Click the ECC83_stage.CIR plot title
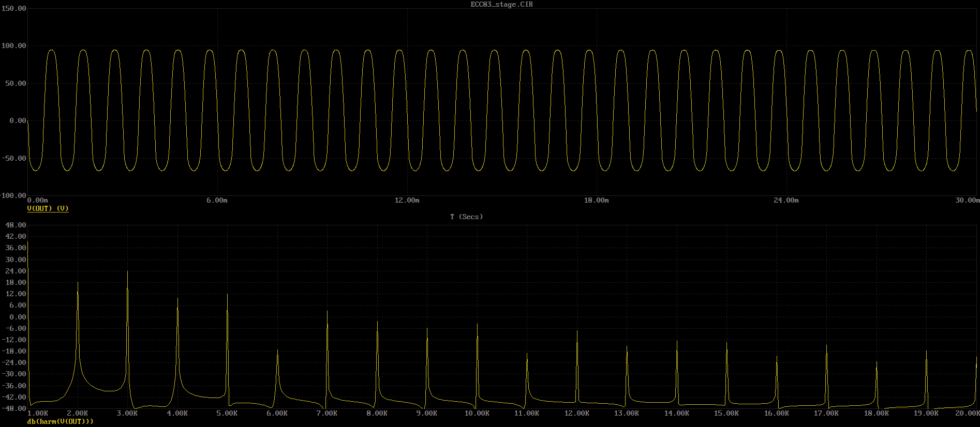980x427 pixels. pos(501,4)
